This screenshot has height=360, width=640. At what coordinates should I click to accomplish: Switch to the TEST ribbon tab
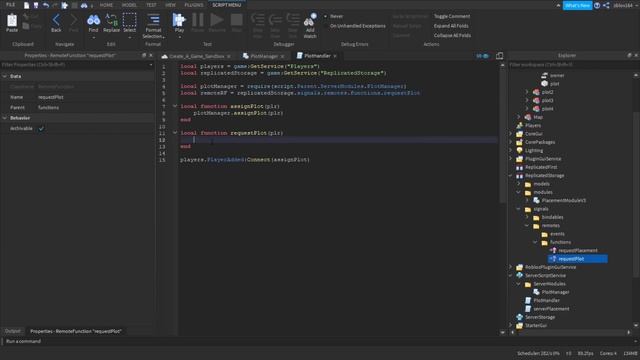(151, 5)
